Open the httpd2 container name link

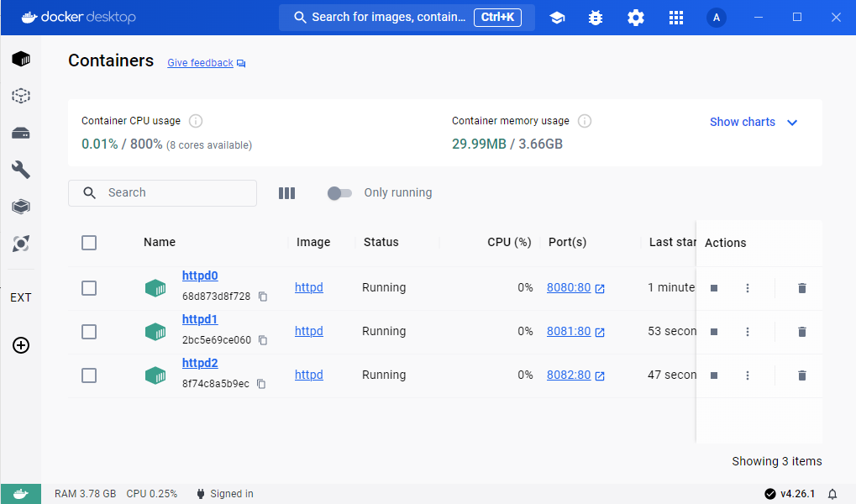[200, 363]
